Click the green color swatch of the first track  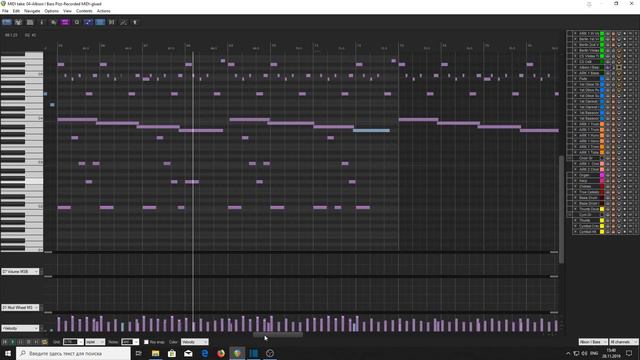click(x=602, y=33)
